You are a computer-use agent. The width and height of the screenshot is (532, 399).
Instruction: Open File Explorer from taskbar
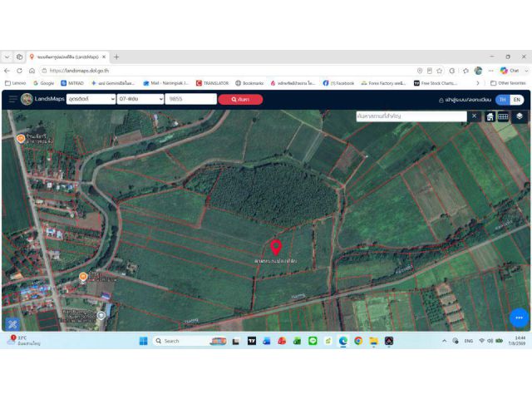tap(373, 341)
